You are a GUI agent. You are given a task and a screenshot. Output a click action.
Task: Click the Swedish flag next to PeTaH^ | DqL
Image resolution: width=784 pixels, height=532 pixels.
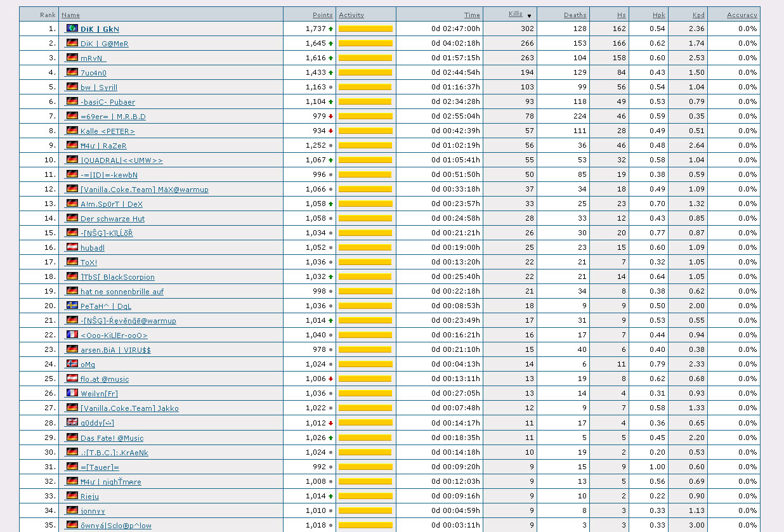coord(72,306)
